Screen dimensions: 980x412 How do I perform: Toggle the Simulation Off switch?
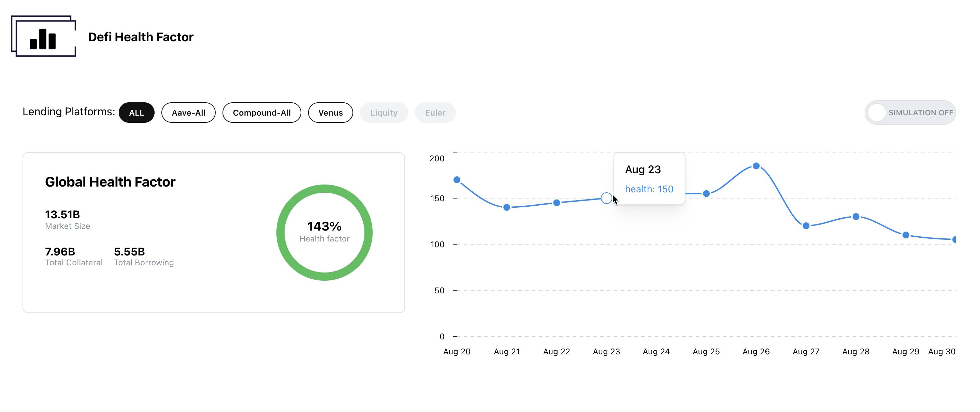click(x=910, y=113)
